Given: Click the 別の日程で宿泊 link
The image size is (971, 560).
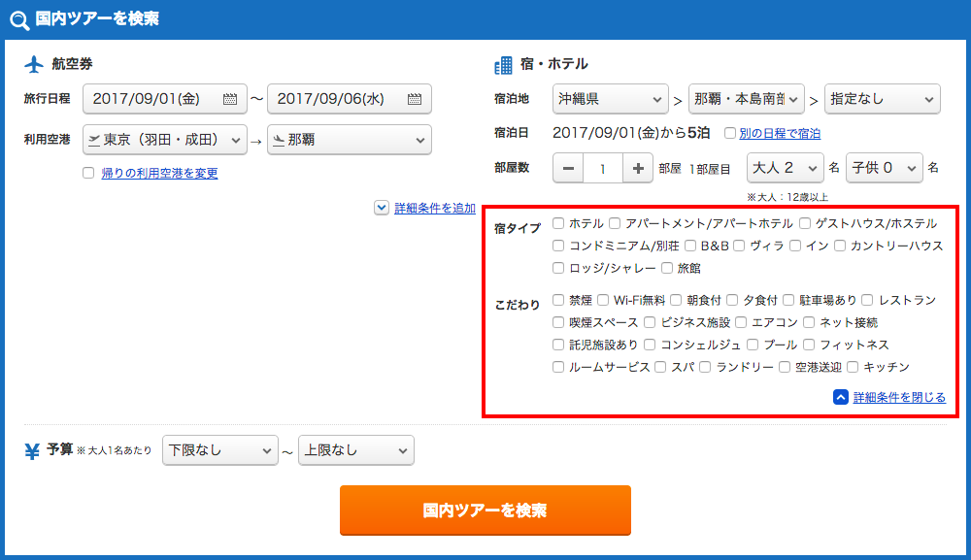Looking at the screenshot, I should 780,133.
